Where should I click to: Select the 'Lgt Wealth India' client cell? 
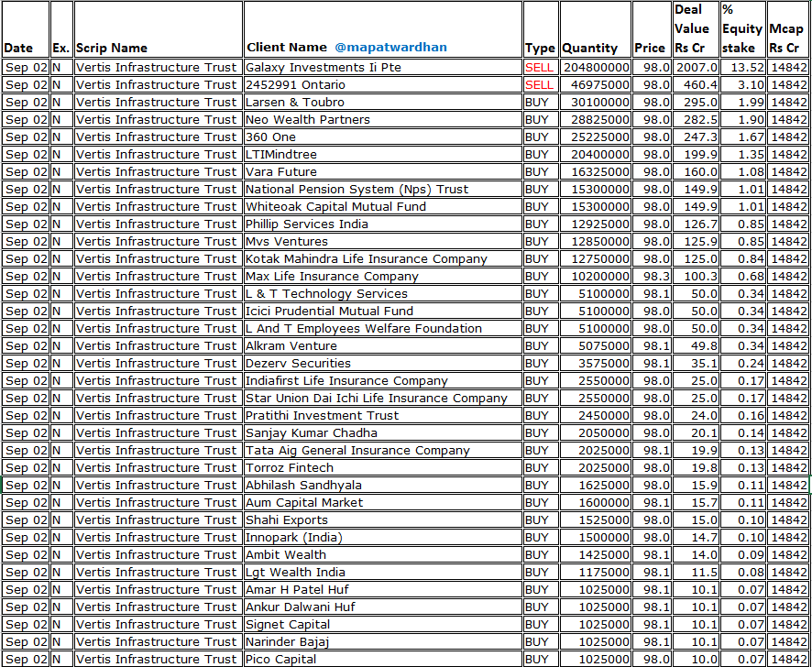[x=383, y=573]
